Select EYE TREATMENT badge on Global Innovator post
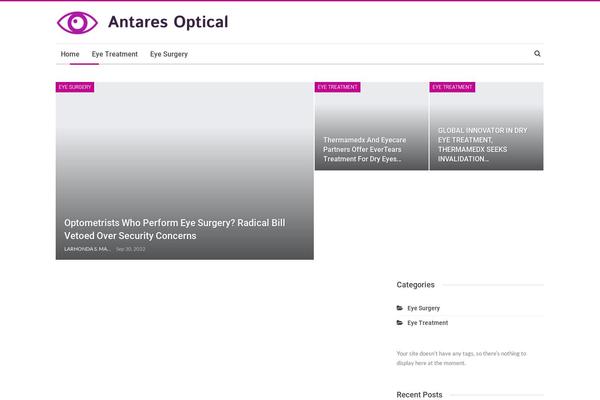The width and height of the screenshot is (600, 400). click(x=452, y=87)
